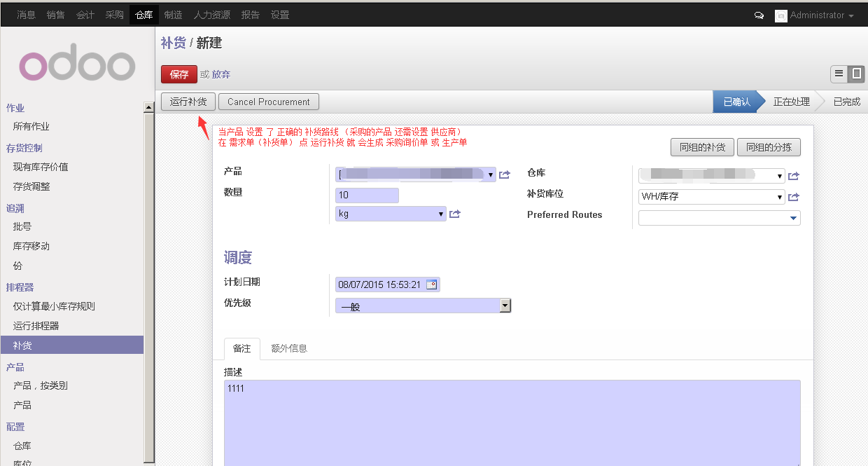
Task: Click the 放弃 discard link
Action: coord(221,74)
